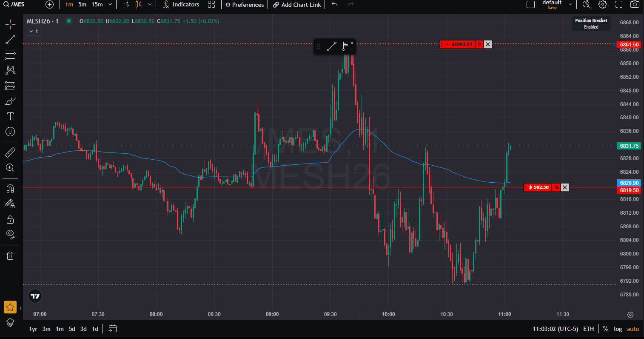644x339 pixels.
Task: Activate the magnet snap mode
Action: click(x=10, y=188)
